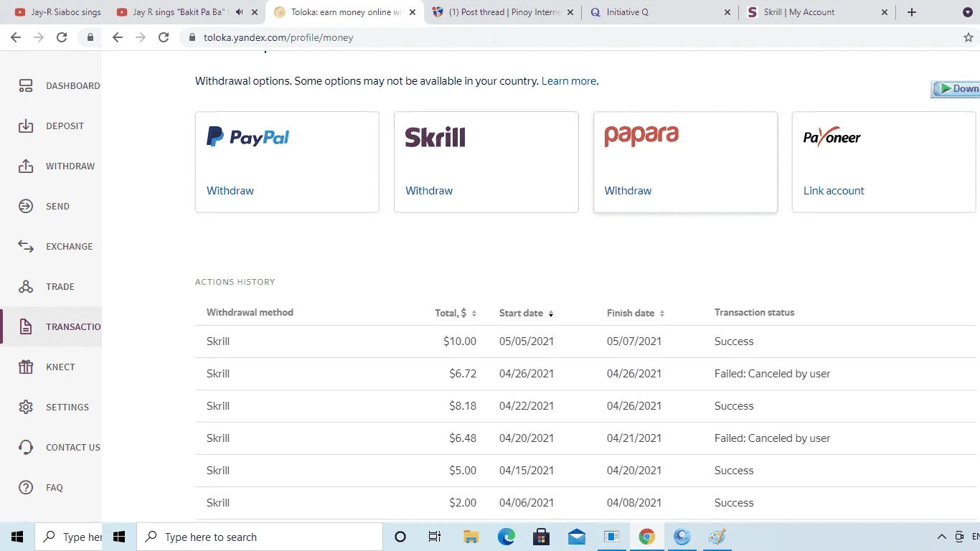Select the $8.18 total amount cell
Viewport: 980px width, 551px height.
(463, 406)
